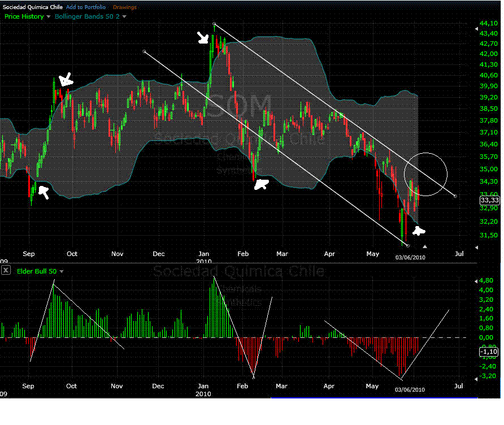
Task: Select the white arrow near January peak
Action: [x=203, y=38]
